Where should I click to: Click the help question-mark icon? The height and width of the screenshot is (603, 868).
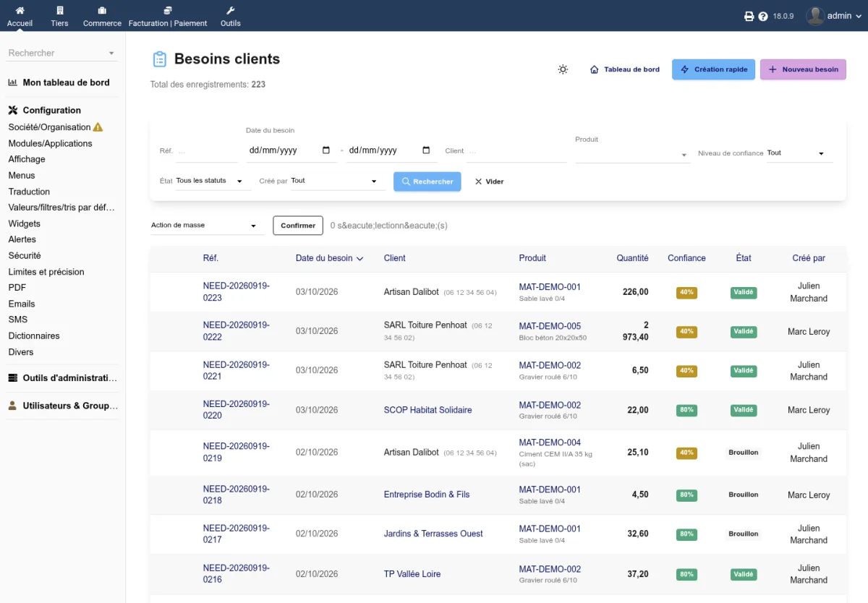[762, 16]
